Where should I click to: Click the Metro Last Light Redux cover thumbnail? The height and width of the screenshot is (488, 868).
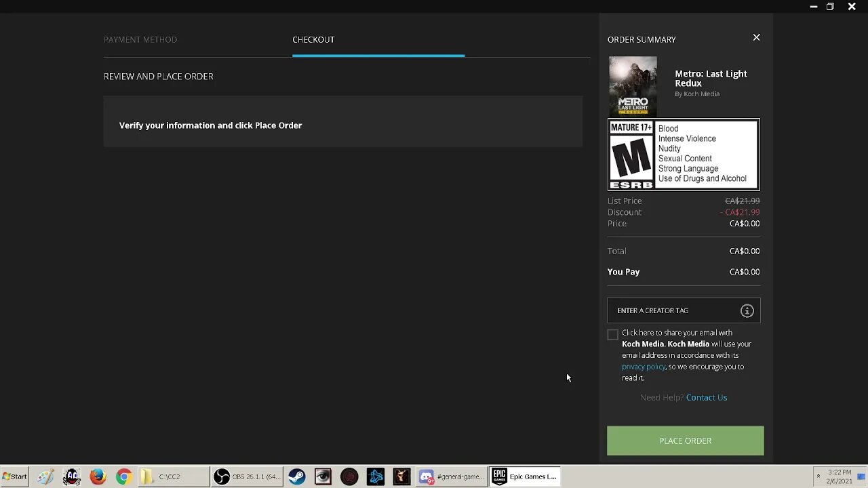633,86
